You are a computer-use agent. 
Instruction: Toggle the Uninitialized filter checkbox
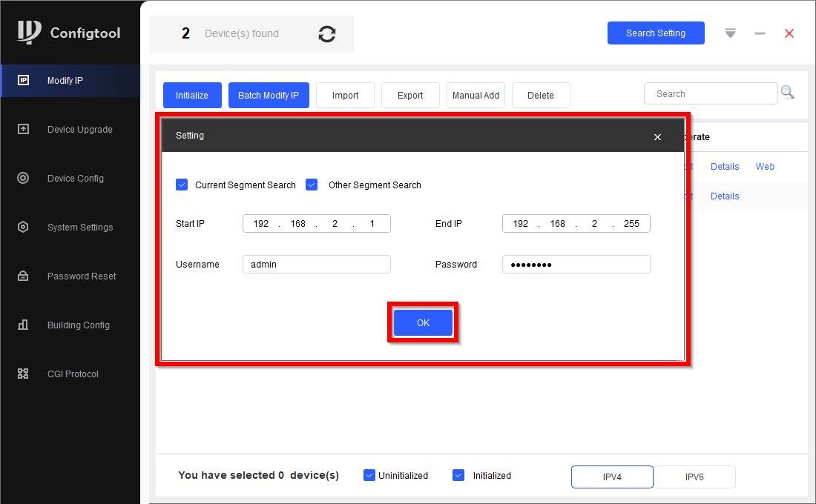tap(369, 475)
